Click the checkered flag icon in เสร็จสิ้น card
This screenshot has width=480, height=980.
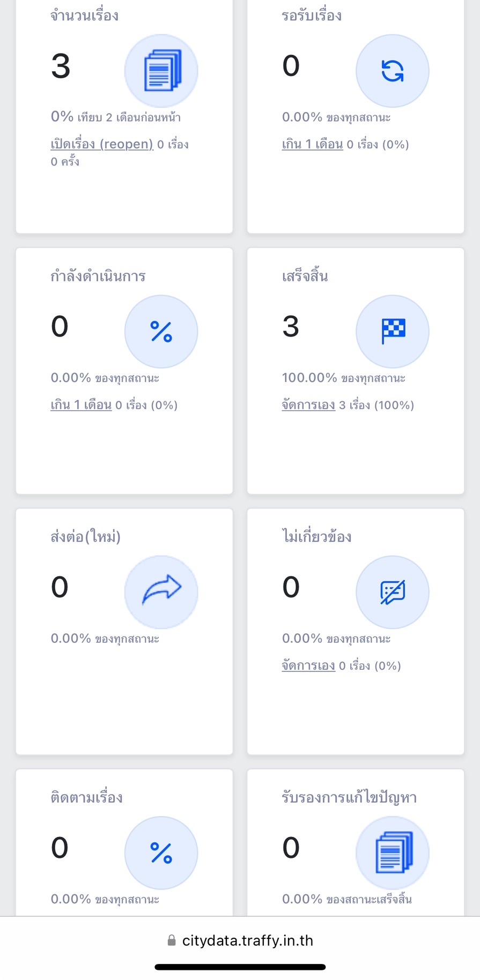[x=393, y=332]
